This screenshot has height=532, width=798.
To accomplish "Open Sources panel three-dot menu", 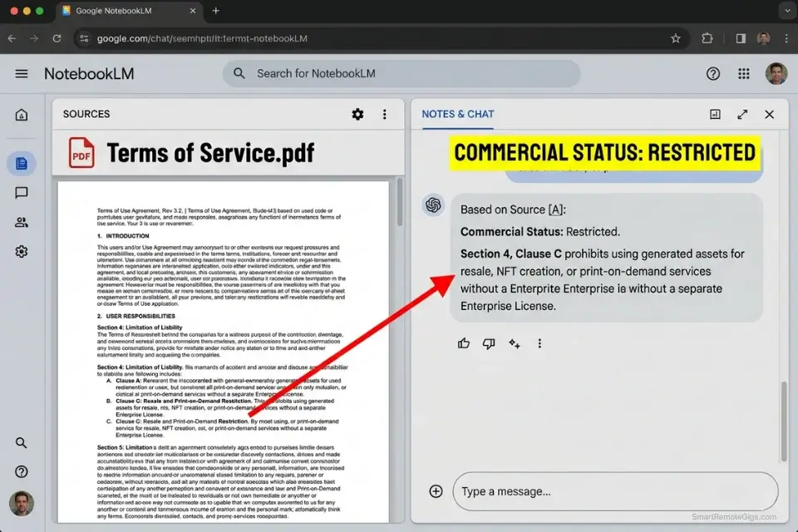I will [384, 114].
